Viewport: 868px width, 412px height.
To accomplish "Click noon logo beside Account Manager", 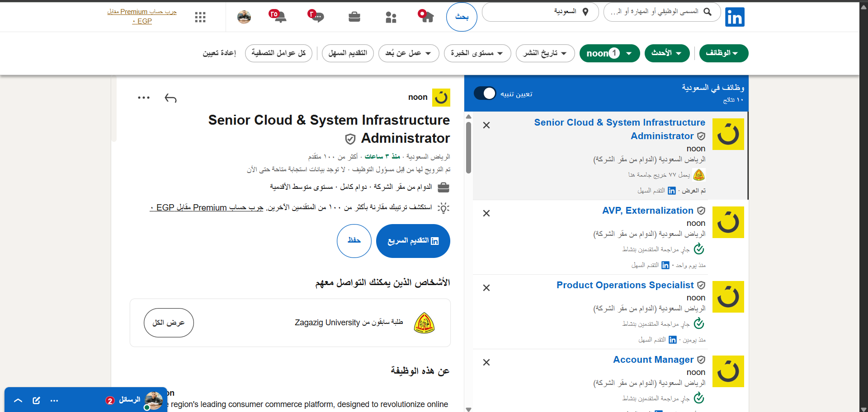I will click(x=728, y=371).
